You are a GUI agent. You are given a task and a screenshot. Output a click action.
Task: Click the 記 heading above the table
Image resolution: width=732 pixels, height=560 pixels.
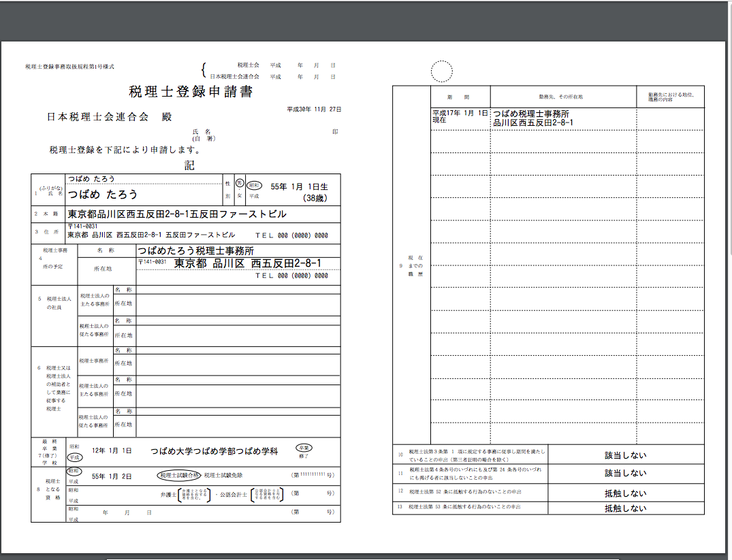coord(189,165)
